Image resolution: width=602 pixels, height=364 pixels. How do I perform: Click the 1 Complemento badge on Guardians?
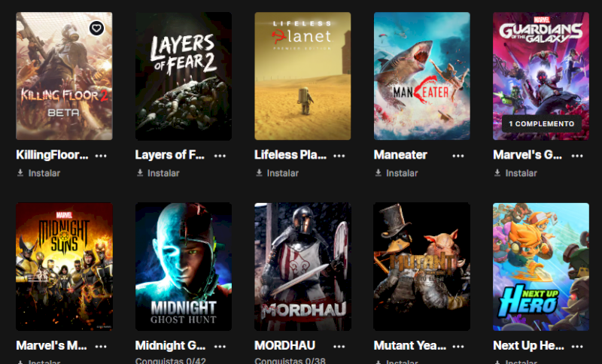click(x=541, y=124)
